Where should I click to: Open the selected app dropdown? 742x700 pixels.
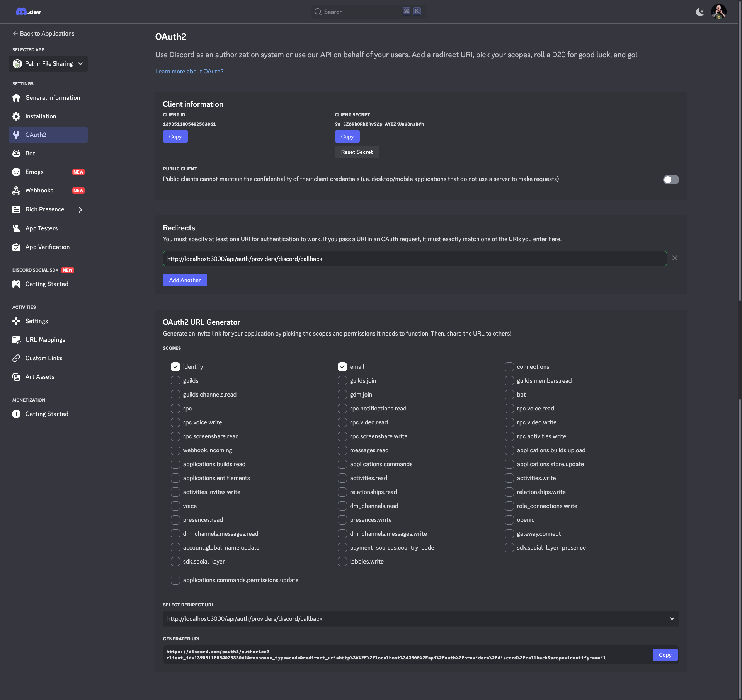click(48, 64)
